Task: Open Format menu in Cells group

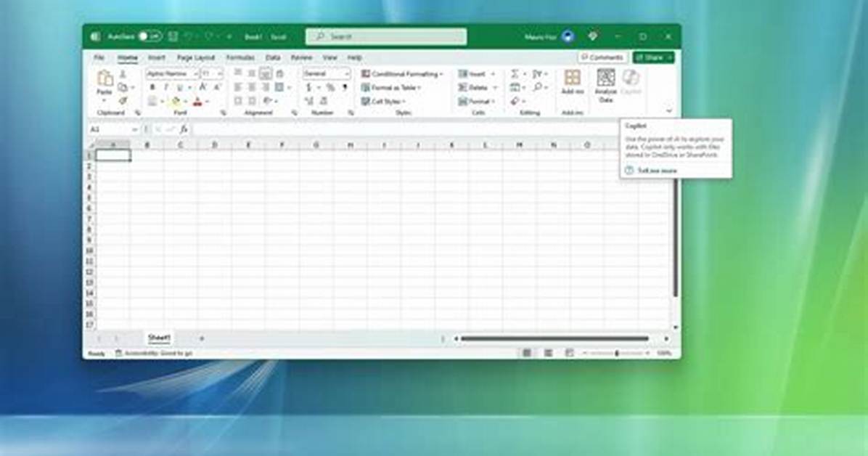Action: click(477, 102)
